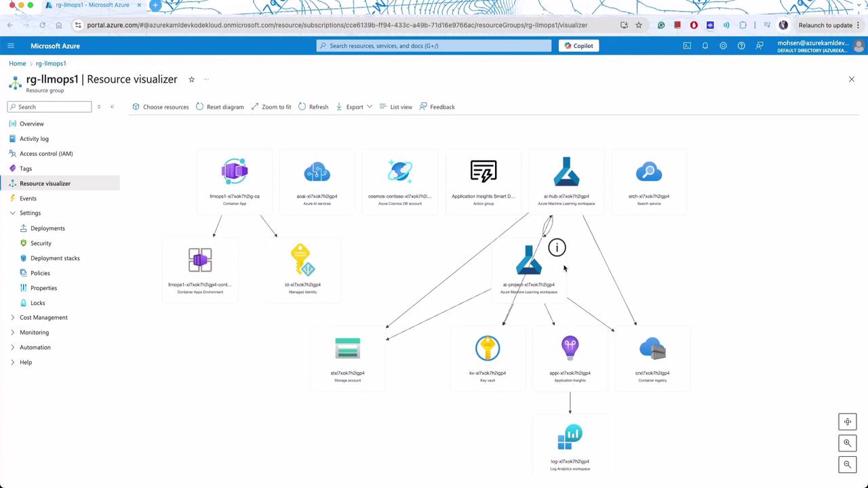
Task: Click the header feedback person icon
Action: click(759, 46)
